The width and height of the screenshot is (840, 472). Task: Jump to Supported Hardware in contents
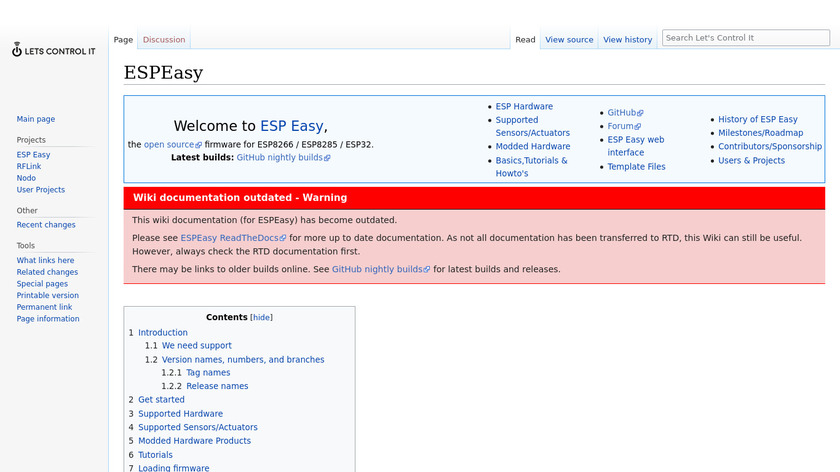click(181, 414)
